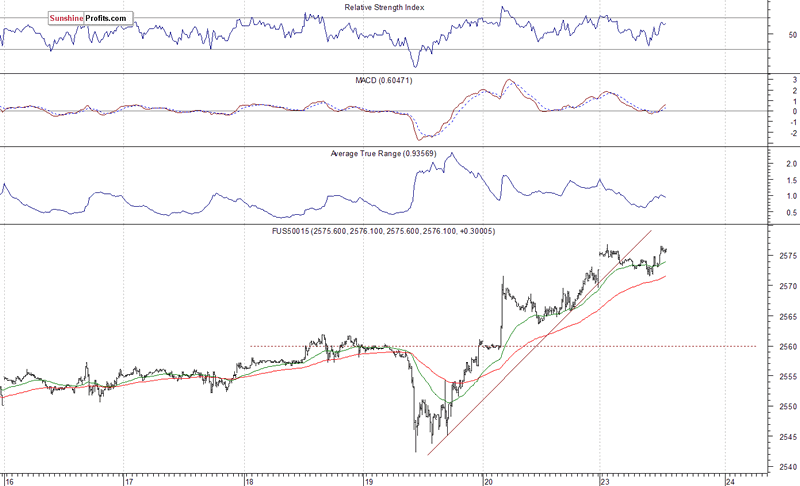Select the FUS50015 price chart title
The image size is (800, 486).
(x=383, y=232)
